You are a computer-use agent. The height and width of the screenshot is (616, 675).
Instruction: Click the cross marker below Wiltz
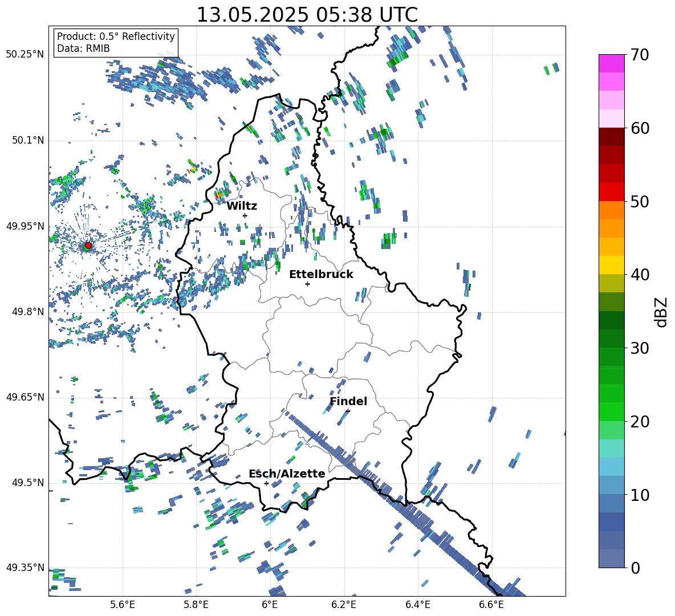point(245,215)
